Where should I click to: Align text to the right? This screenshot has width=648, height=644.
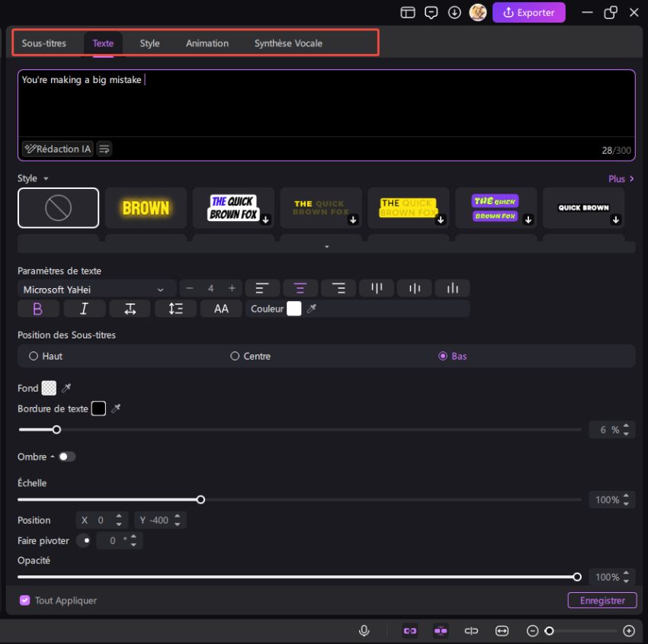tap(338, 288)
